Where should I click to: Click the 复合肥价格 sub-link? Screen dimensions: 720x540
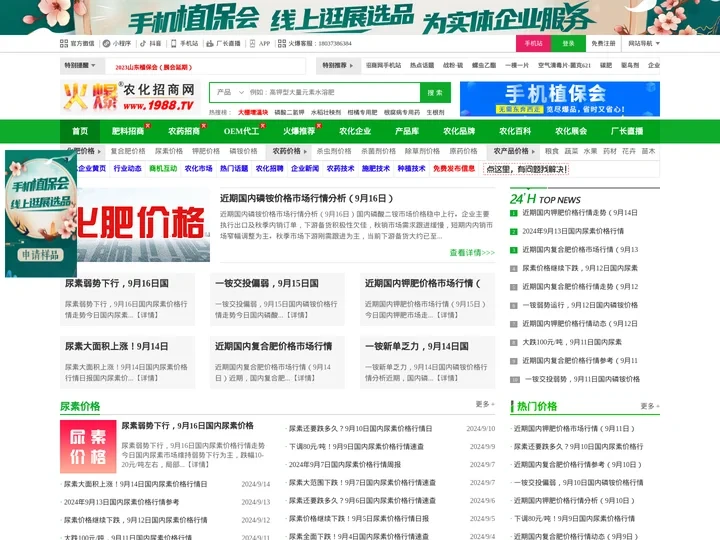coord(128,151)
